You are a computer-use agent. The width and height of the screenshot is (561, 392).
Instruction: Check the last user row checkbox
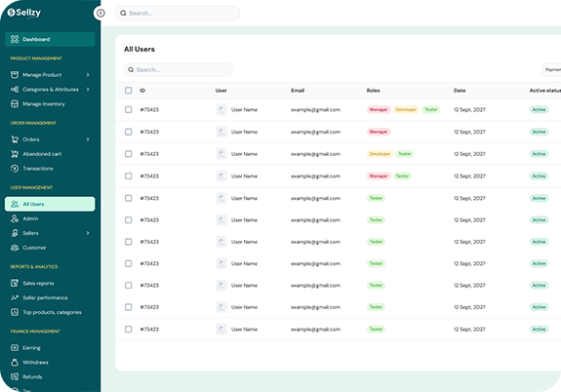pos(129,329)
